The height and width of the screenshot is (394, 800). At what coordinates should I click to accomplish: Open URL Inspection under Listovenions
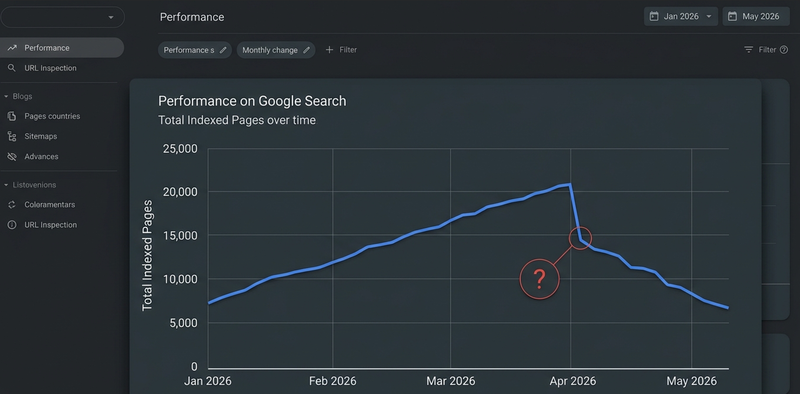51,225
